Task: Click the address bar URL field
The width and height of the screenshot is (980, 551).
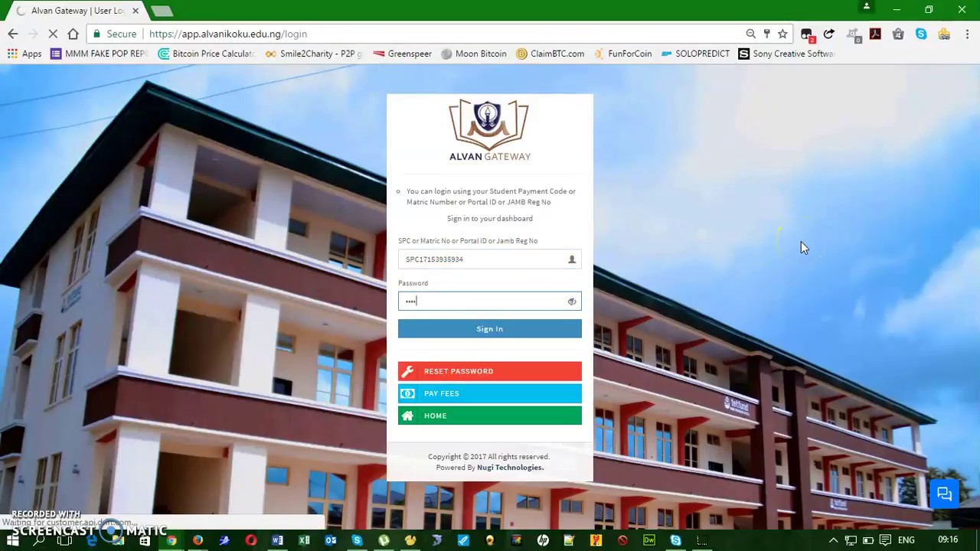Action: [x=444, y=34]
